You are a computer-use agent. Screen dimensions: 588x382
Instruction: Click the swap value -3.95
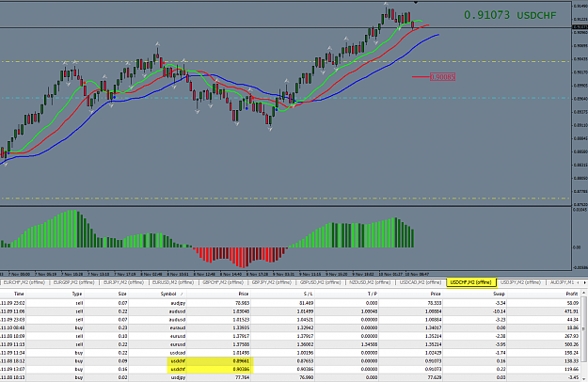click(501, 344)
